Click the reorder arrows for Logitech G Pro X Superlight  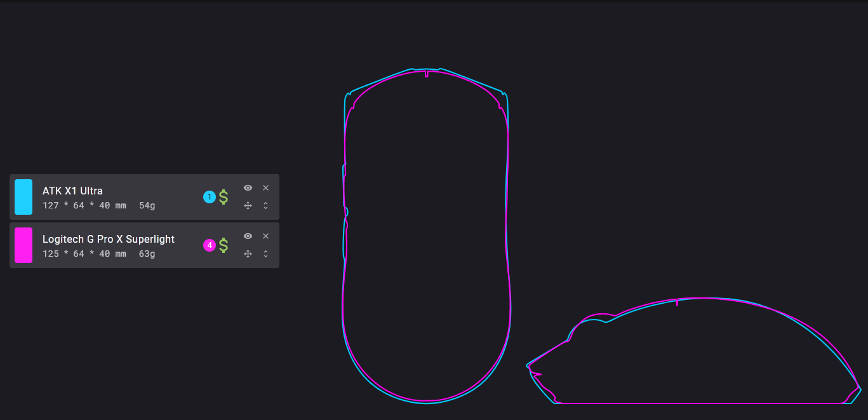[x=265, y=254]
